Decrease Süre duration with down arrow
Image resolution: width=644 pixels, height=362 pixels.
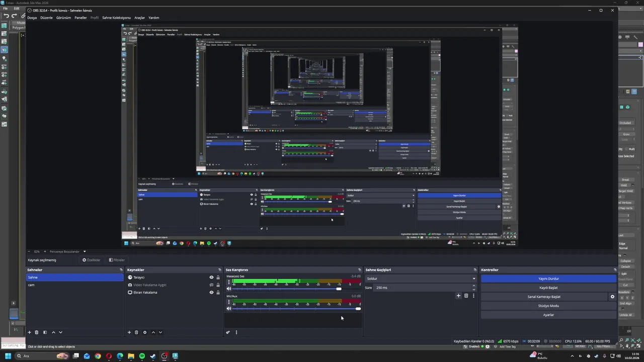[x=473, y=290]
